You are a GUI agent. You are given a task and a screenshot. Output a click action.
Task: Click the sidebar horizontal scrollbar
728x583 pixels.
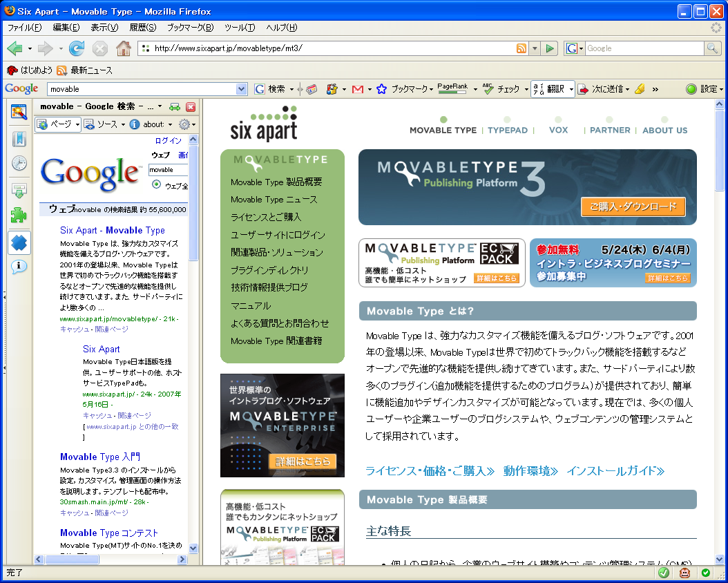click(110, 560)
